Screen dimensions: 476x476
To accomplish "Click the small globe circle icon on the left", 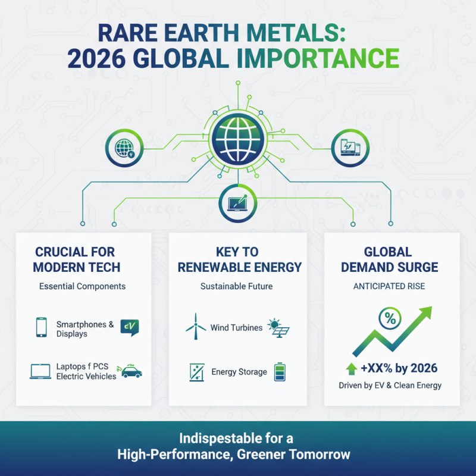I will (x=124, y=148).
